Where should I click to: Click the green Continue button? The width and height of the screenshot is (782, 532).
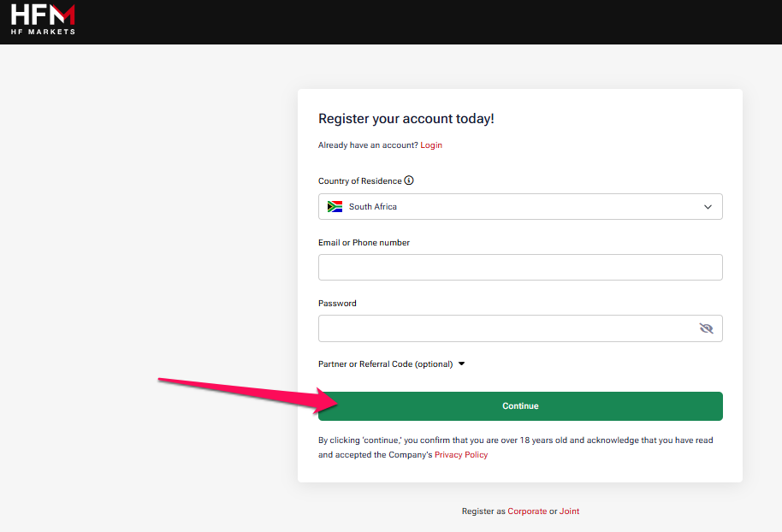[520, 406]
